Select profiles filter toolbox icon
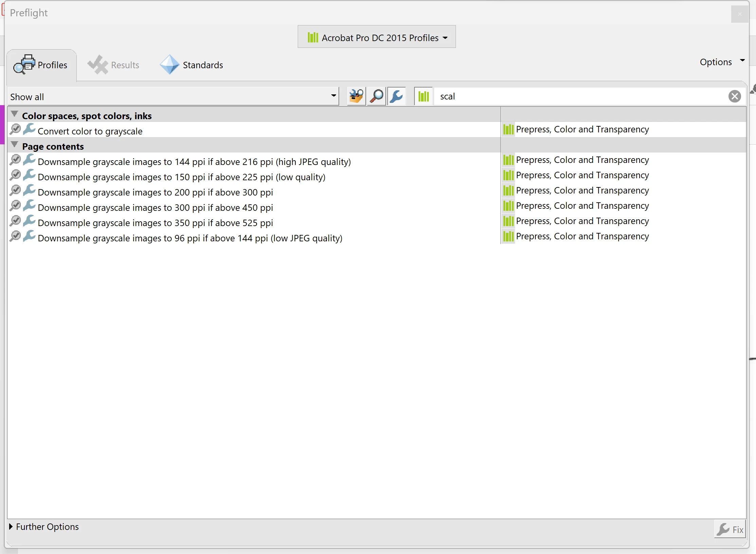 (x=356, y=96)
